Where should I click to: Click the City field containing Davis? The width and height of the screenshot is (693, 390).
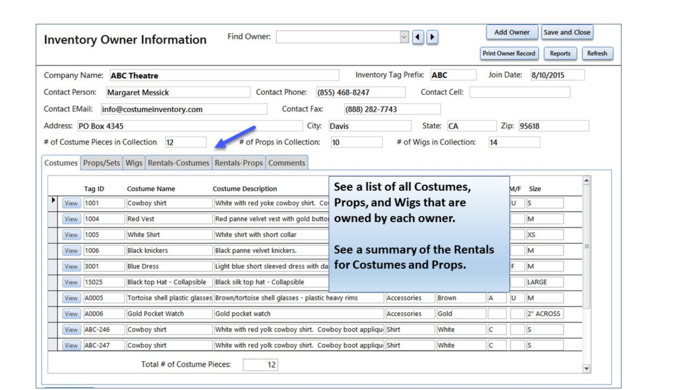click(x=370, y=126)
